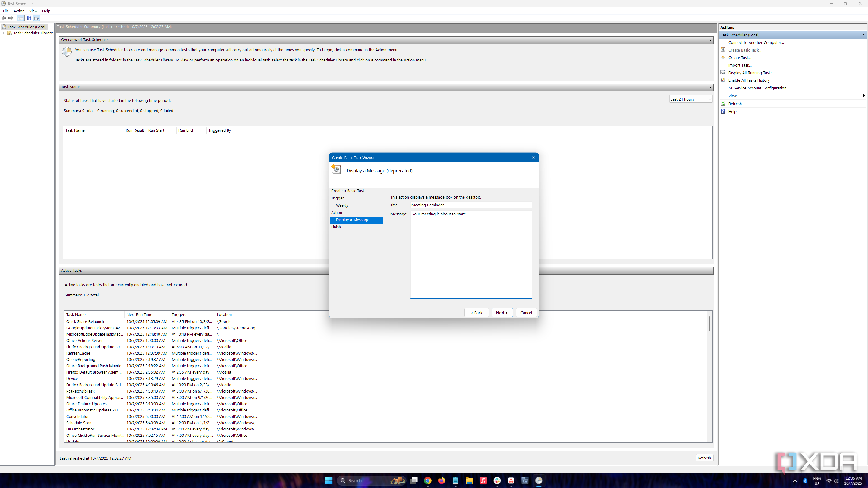Image resolution: width=868 pixels, height=488 pixels.
Task: Click the Refresh button at bottom right
Action: coord(704,458)
